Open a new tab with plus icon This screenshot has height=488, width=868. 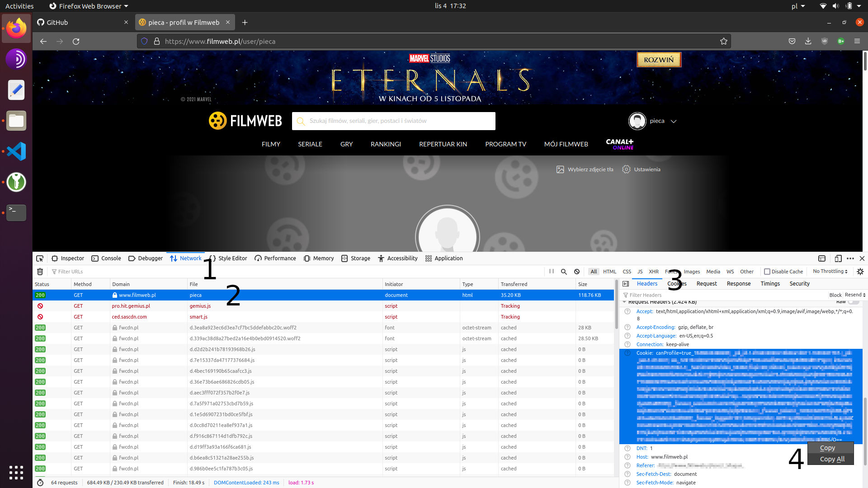tap(245, 22)
